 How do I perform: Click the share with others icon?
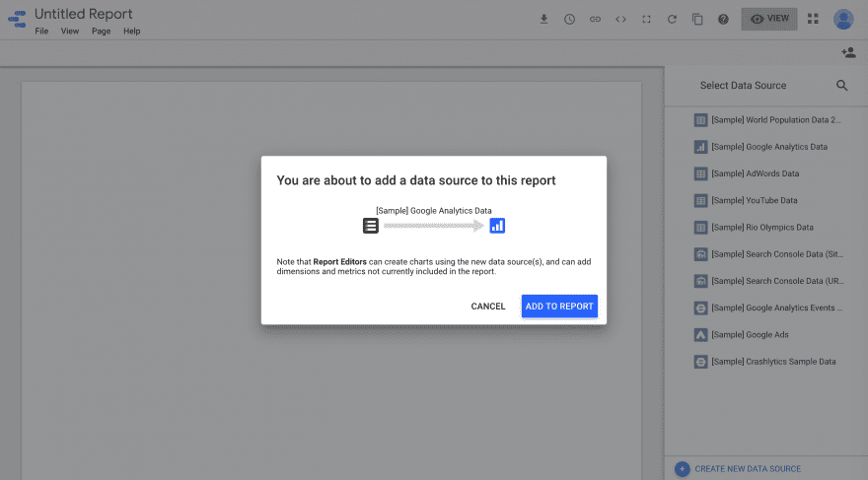click(x=848, y=52)
